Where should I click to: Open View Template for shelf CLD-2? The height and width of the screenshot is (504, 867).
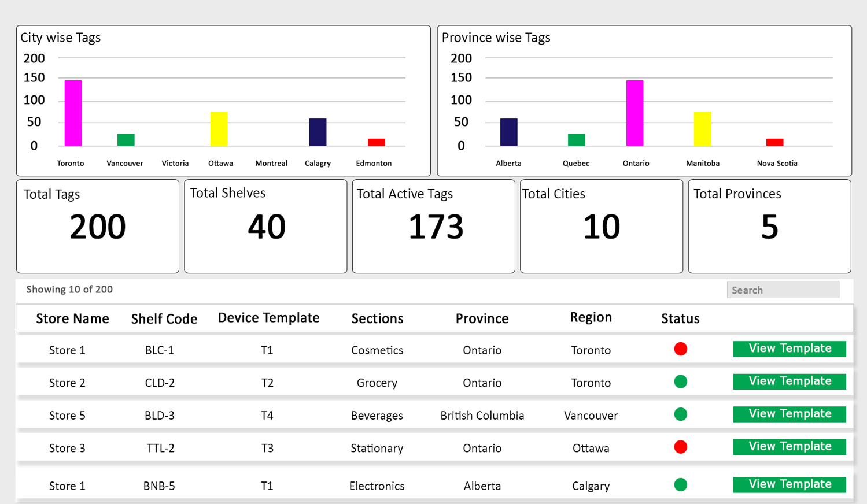click(x=789, y=381)
